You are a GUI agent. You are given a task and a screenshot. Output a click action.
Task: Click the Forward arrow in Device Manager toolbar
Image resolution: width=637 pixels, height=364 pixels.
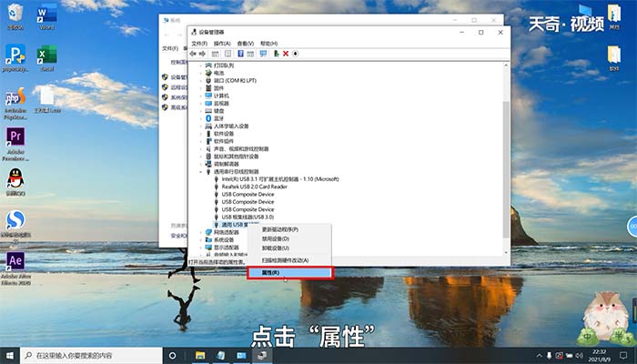click(x=202, y=54)
